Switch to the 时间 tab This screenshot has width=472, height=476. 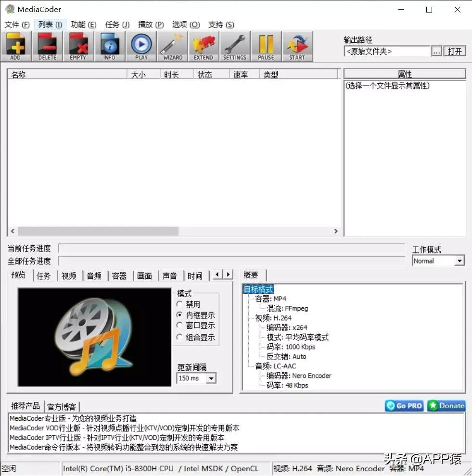click(x=195, y=276)
